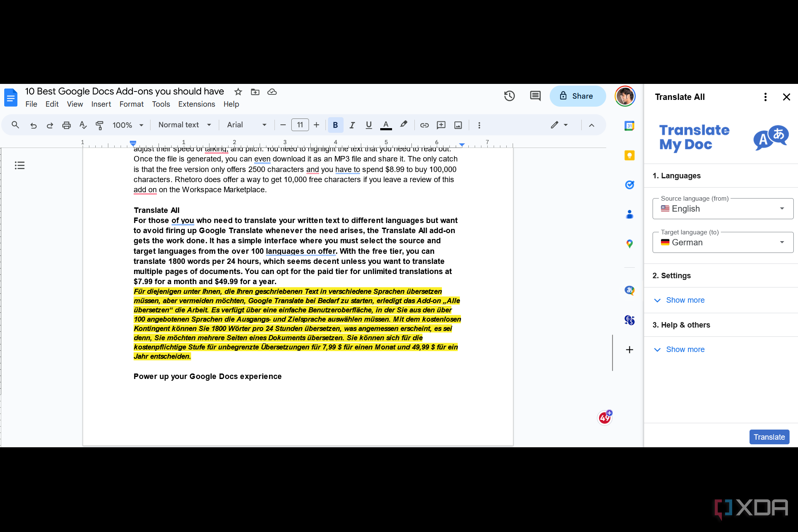Open the zoom level dropdown
Screen dimensions: 798x532
(x=128, y=125)
